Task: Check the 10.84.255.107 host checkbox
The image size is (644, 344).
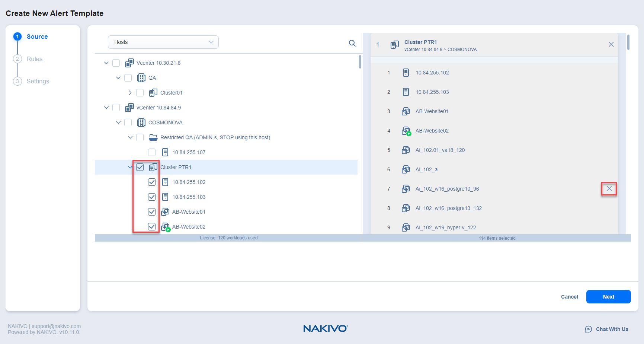Action: click(152, 152)
